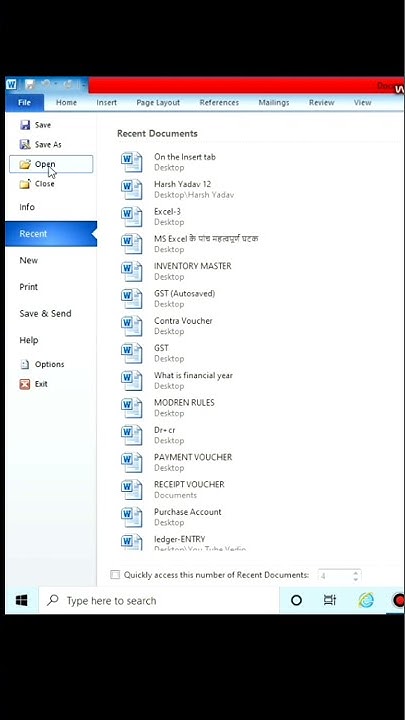Click in the Type here to search box
Viewport: 405px width, 720px height.
(158, 600)
